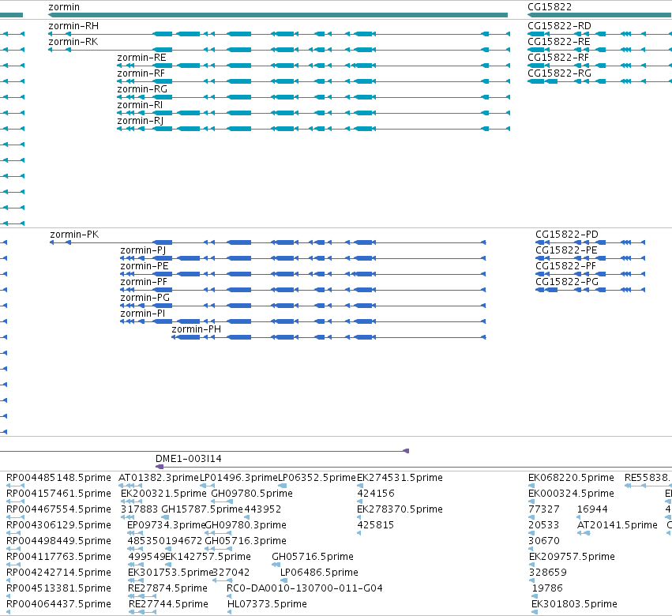Click cDNA EK301803.5prime

tap(574, 604)
